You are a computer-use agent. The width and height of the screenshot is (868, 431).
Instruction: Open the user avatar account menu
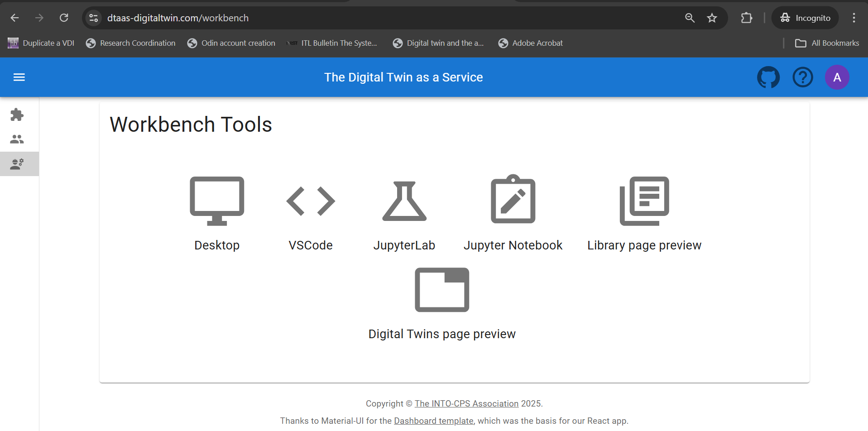[x=837, y=77]
